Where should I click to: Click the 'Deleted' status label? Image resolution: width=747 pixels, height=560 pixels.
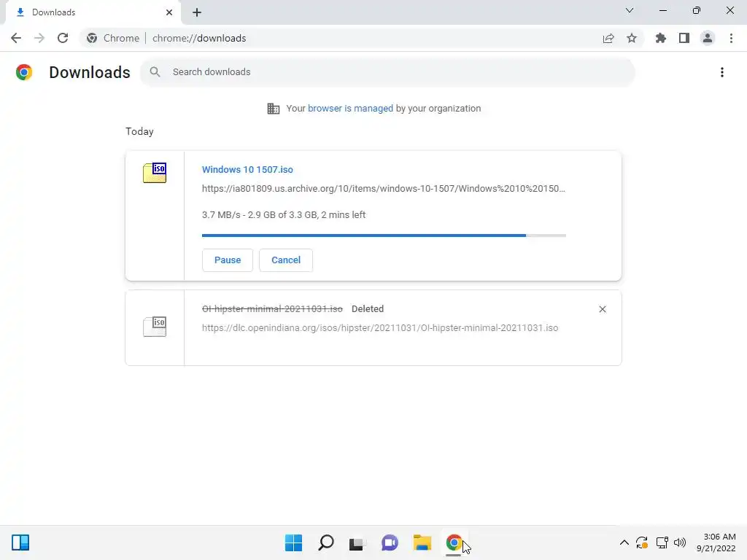click(368, 309)
